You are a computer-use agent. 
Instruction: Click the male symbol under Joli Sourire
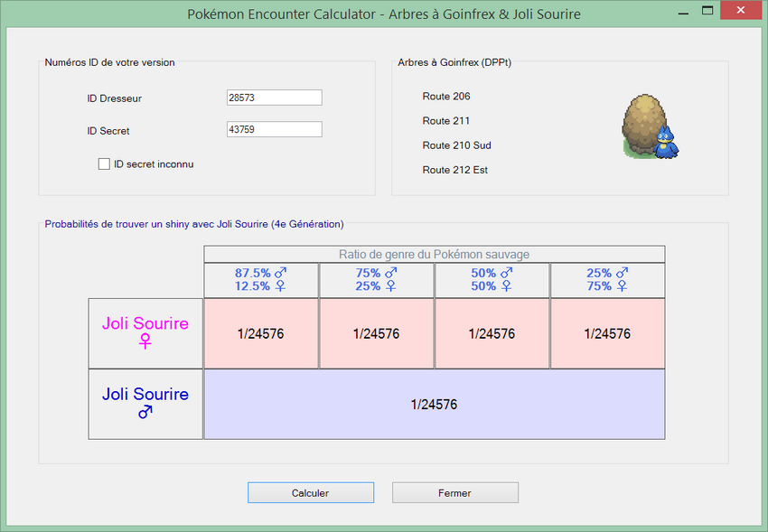145,412
